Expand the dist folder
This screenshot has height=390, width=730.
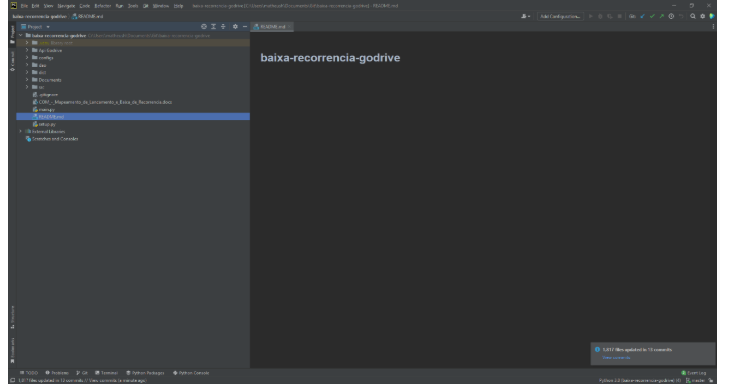pyautogui.click(x=27, y=72)
